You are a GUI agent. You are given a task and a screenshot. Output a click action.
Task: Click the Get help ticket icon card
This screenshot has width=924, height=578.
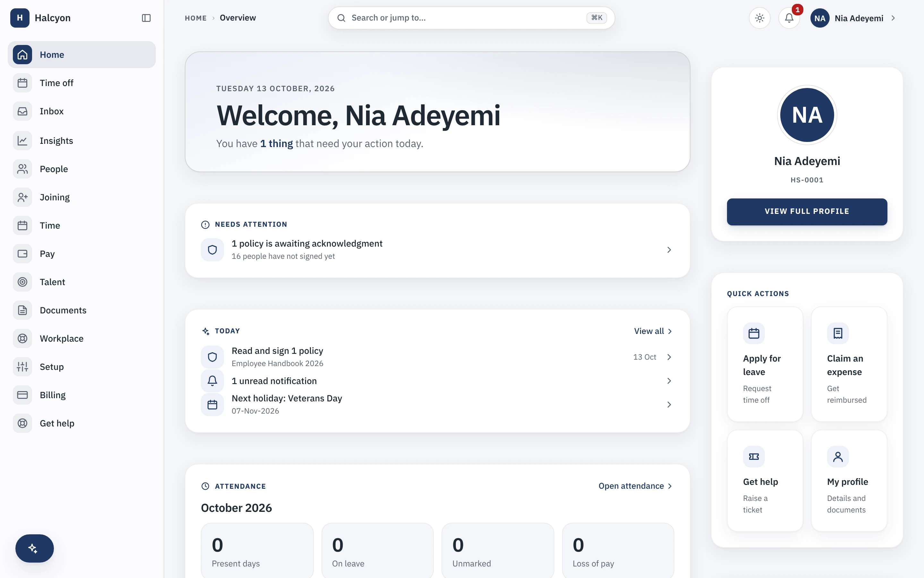click(765, 480)
